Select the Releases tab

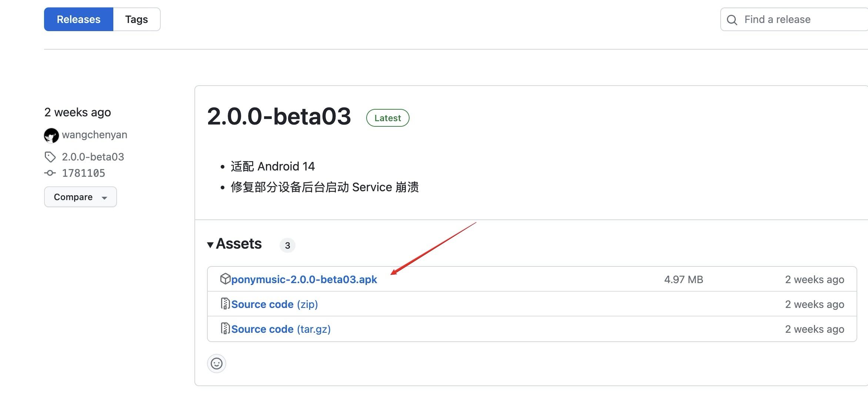pyautogui.click(x=79, y=19)
